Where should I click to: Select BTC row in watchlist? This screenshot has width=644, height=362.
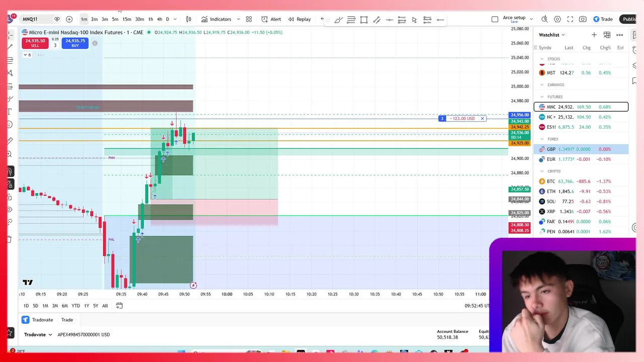pyautogui.click(x=581, y=182)
